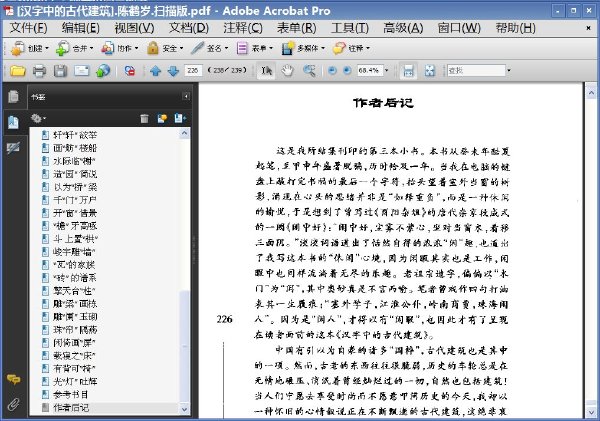Select the Hand tool
This screenshot has height=421, width=600.
click(287, 70)
